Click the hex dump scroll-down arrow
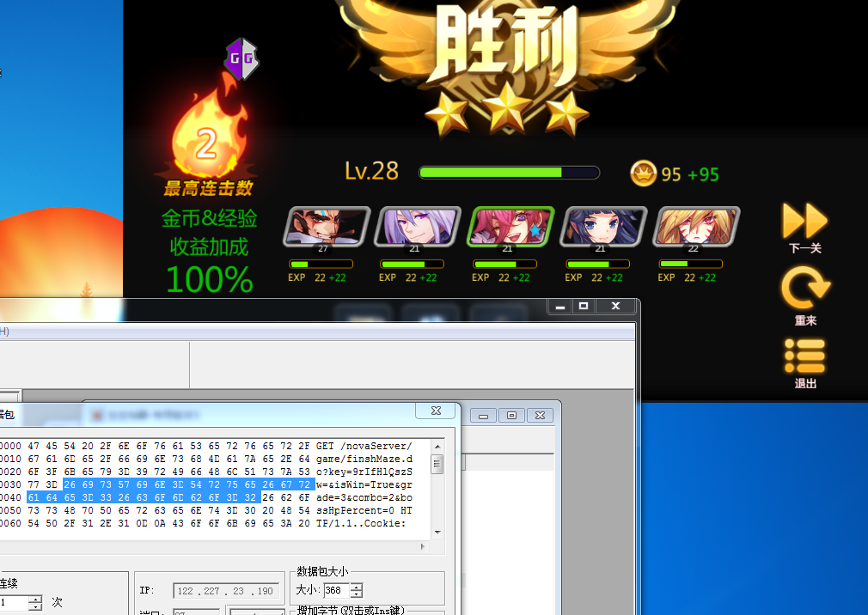The width and height of the screenshot is (868, 615). click(437, 532)
